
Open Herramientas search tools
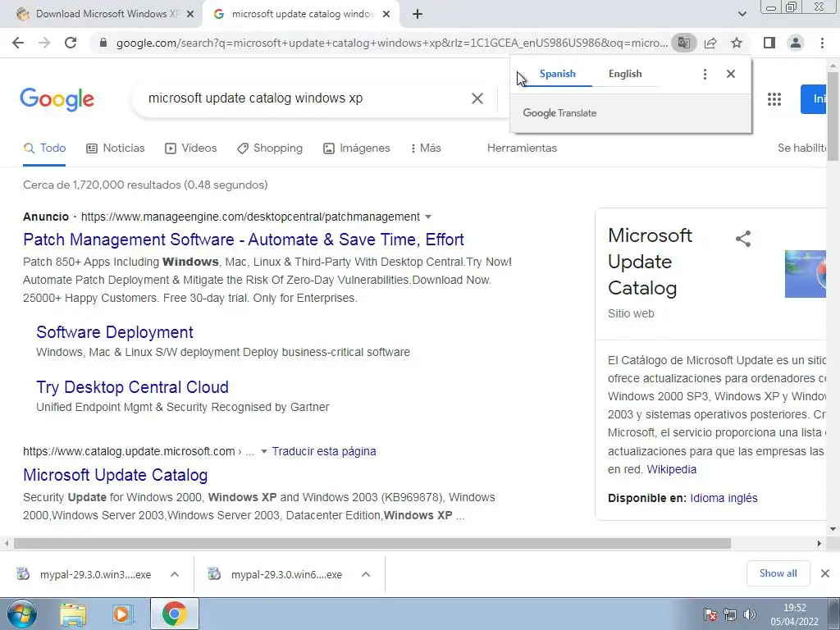point(522,148)
